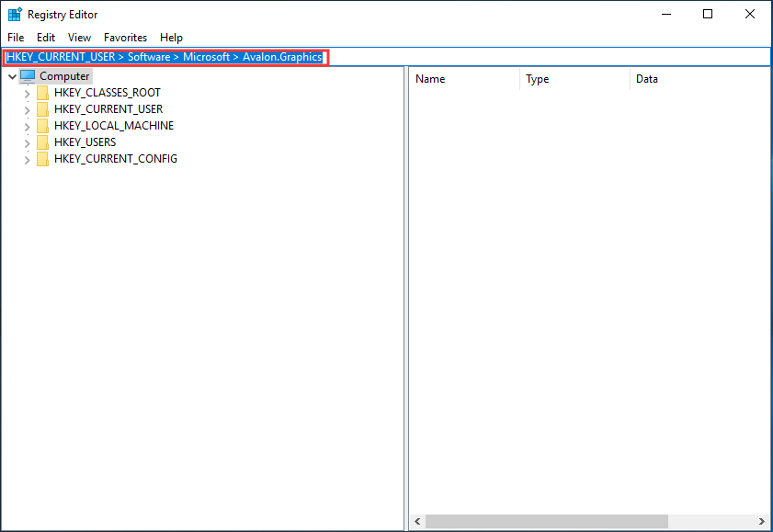Click the Registry Editor title bar icon
The height and width of the screenshot is (532, 773).
pos(13,13)
